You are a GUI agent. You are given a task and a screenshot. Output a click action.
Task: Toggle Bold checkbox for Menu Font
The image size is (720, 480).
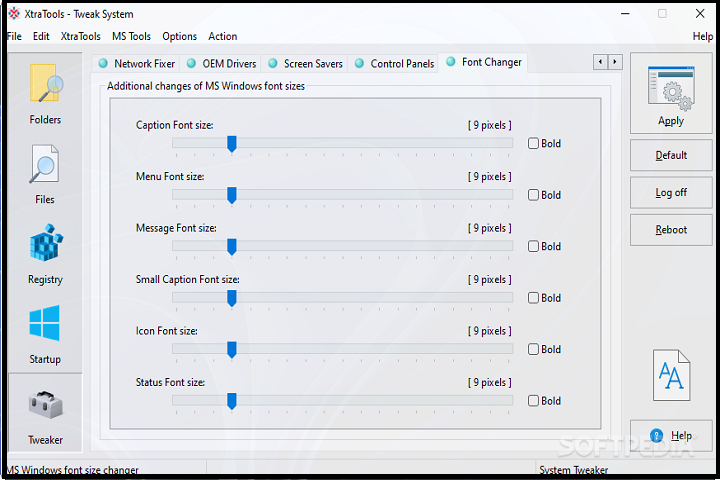534,195
